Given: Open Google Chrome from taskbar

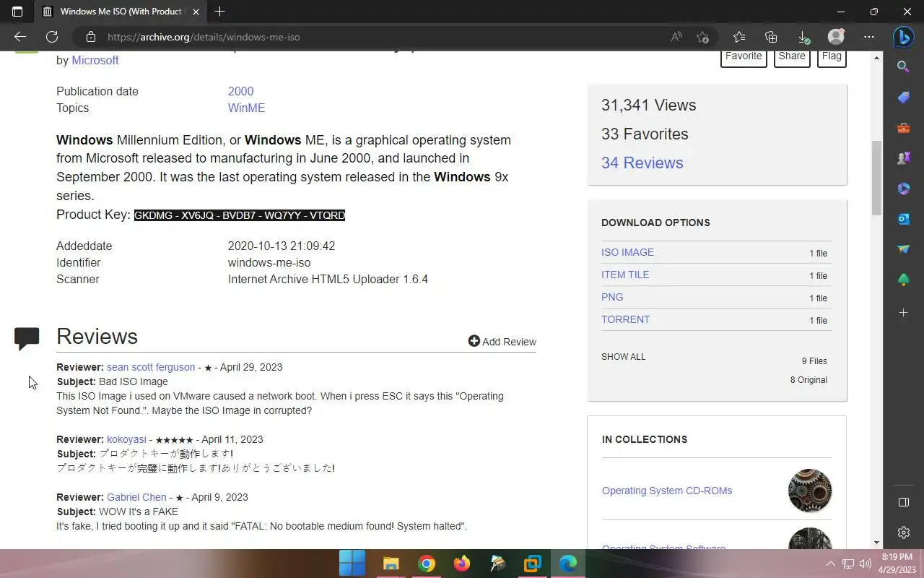Looking at the screenshot, I should [427, 564].
